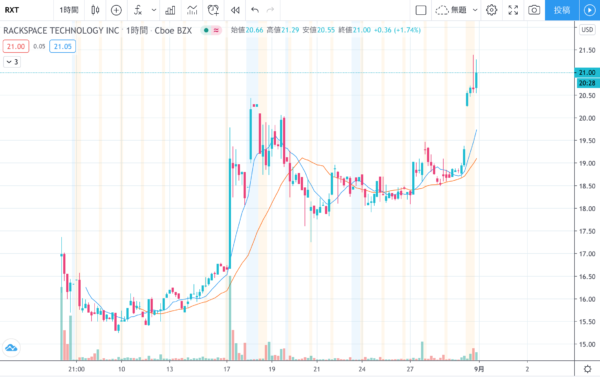Open indicator templates icon
This screenshot has width=600, height=377.
[192, 10]
